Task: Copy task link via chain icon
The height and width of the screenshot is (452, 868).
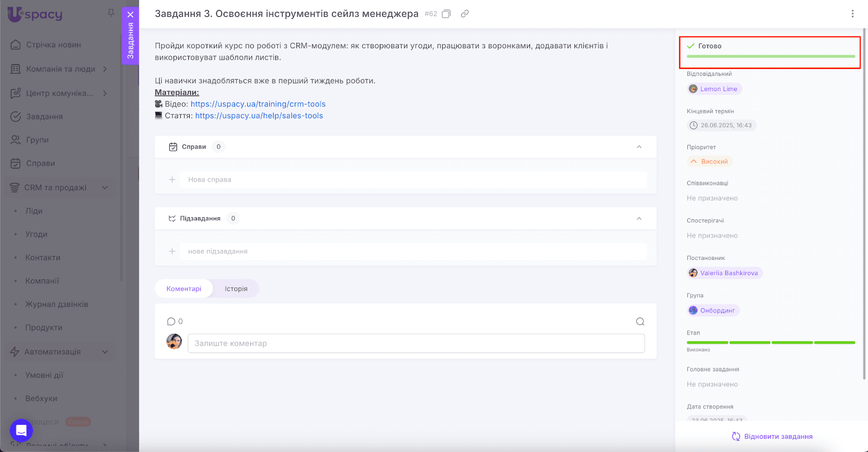Action: coord(465,14)
